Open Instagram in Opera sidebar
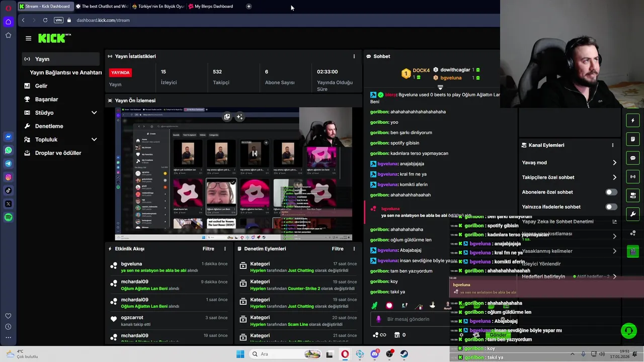Viewport: 644px width, 362px height. tap(8, 177)
